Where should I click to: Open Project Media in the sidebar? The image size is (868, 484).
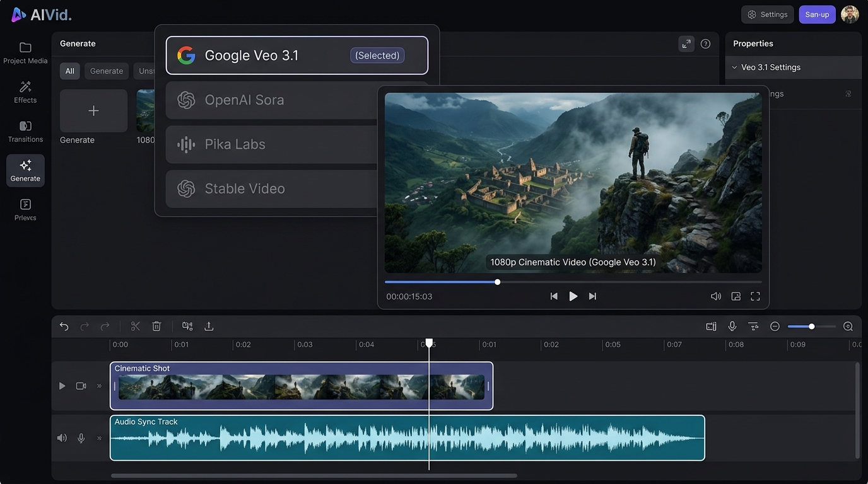25,53
